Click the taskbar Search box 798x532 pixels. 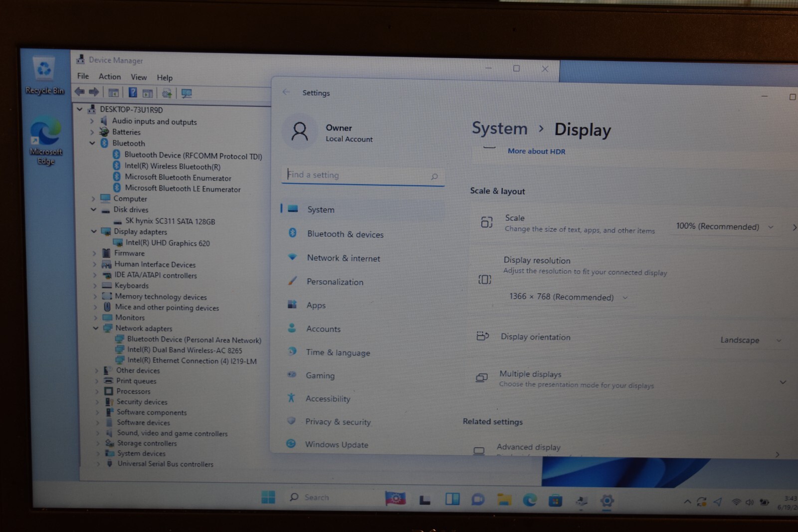330,497
